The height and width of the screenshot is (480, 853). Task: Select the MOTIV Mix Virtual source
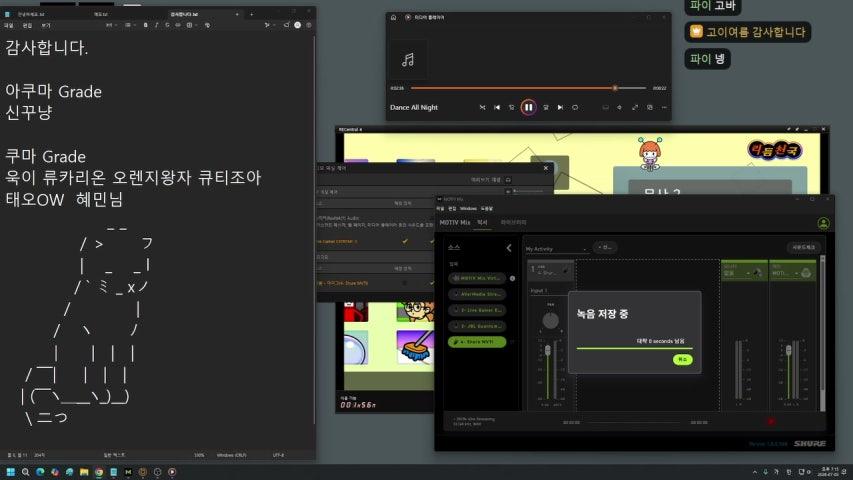pyautogui.click(x=477, y=278)
